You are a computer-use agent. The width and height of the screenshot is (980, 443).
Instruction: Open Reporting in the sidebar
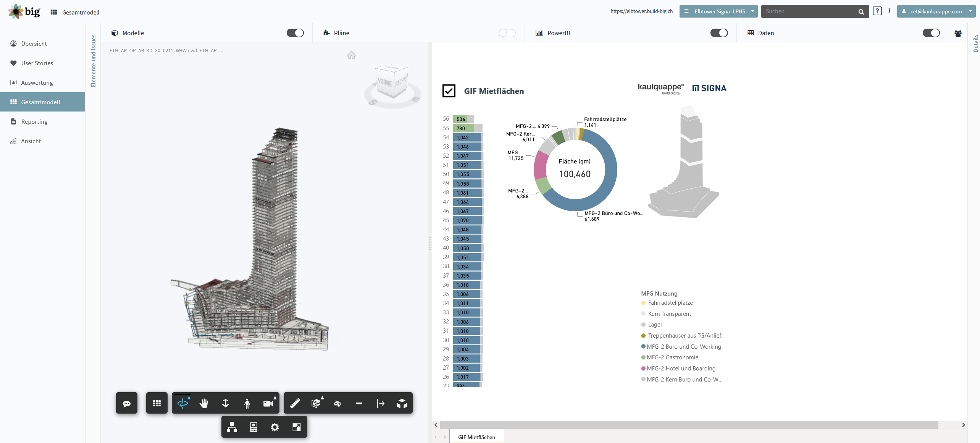(x=42, y=121)
